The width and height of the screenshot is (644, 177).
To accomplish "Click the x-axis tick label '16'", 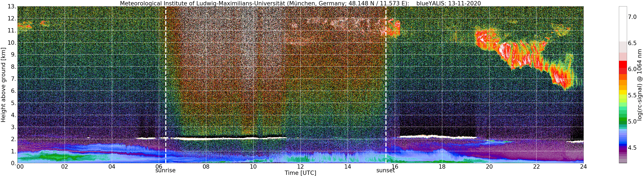I will pyautogui.click(x=395, y=167).
